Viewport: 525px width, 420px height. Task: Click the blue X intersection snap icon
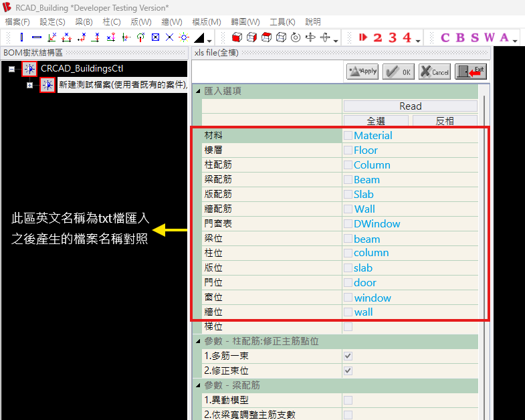[170, 37]
